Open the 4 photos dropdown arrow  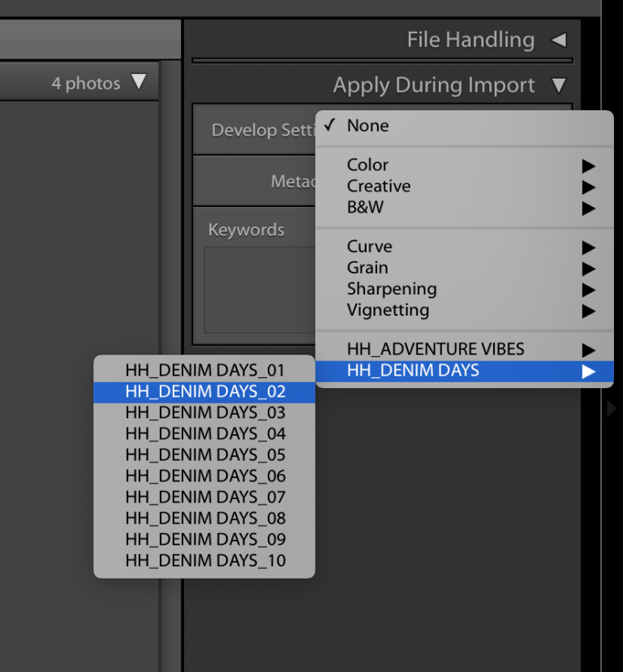click(139, 82)
